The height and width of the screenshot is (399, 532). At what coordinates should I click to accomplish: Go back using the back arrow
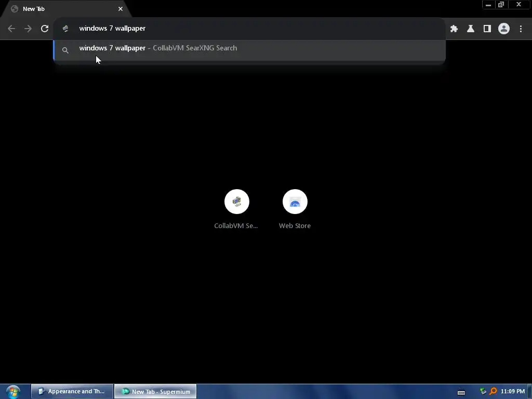[11, 29]
